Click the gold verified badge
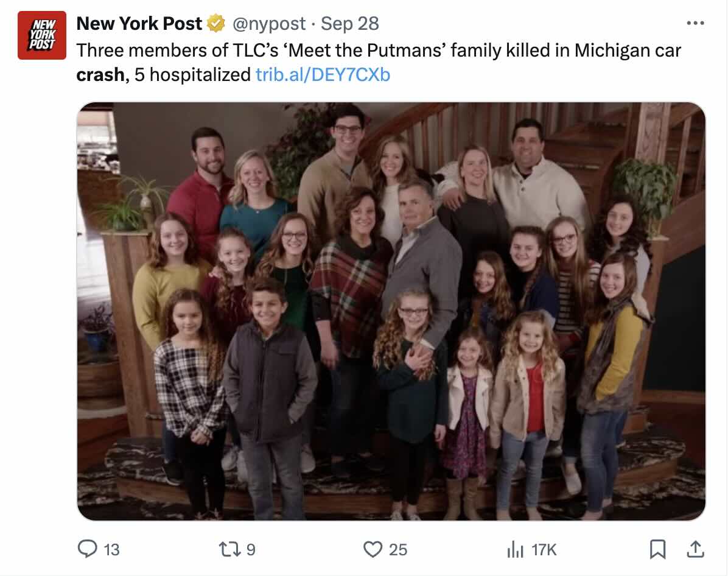728x576 pixels. click(215, 24)
